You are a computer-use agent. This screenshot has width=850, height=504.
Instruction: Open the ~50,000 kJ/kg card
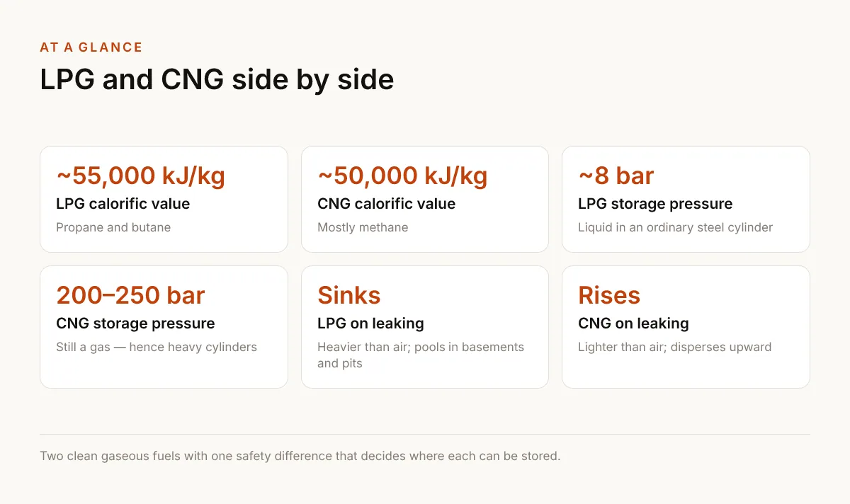click(x=425, y=199)
